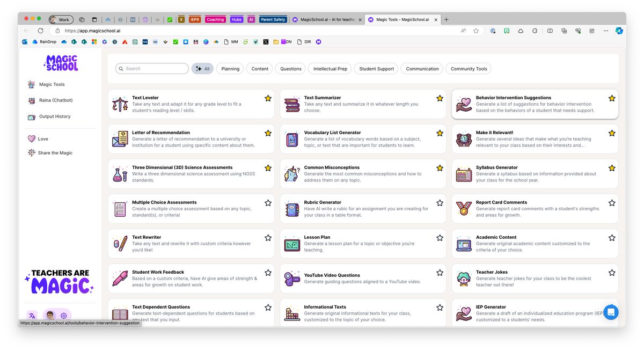Open settings gear icon in sidebar
This screenshot has width=644, height=351.
[64, 316]
